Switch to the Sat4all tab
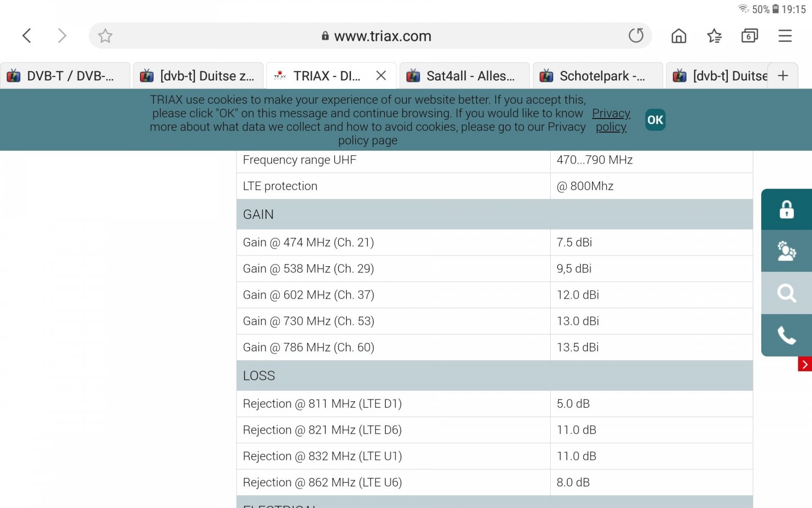812x508 pixels. point(464,75)
